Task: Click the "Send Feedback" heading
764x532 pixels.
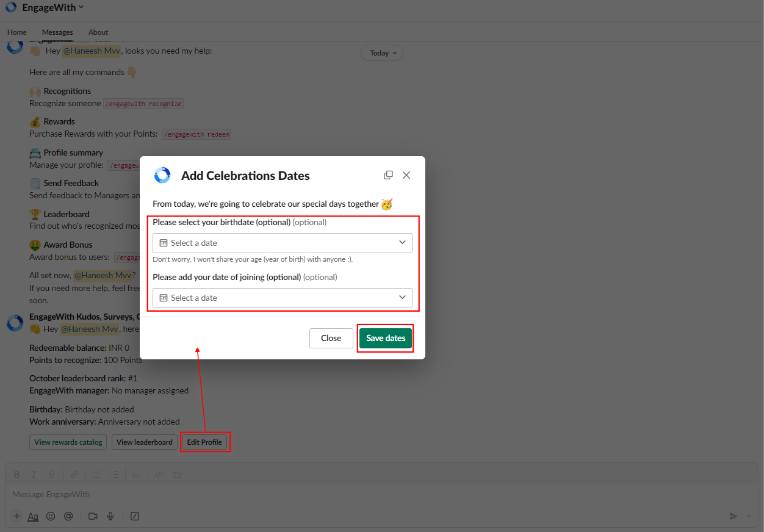Action: point(71,183)
